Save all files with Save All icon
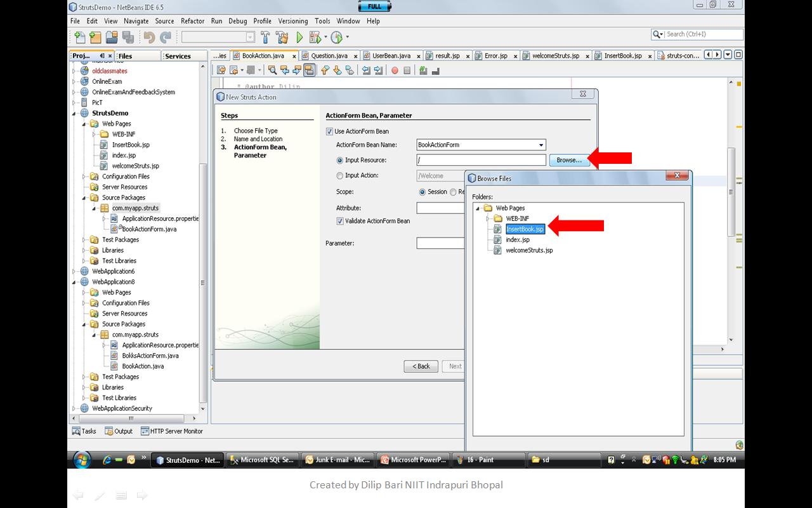Image resolution: width=812 pixels, height=508 pixels. pyautogui.click(x=127, y=36)
